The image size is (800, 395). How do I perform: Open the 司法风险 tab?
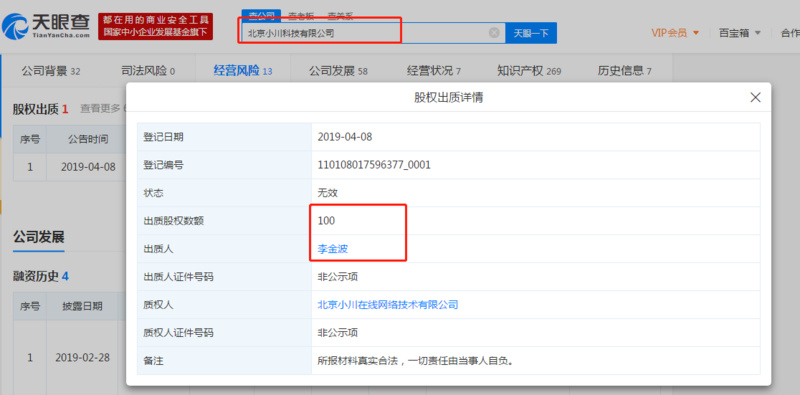[x=147, y=71]
